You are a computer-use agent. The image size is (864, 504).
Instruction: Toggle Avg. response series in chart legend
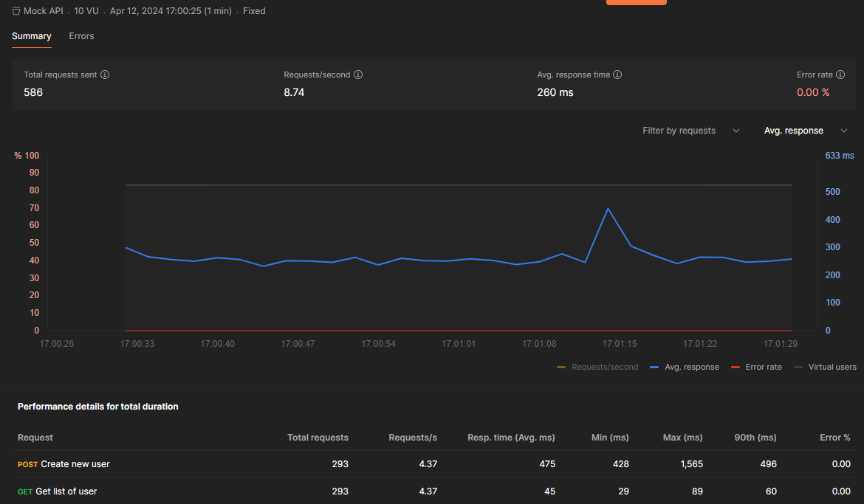[x=684, y=367]
